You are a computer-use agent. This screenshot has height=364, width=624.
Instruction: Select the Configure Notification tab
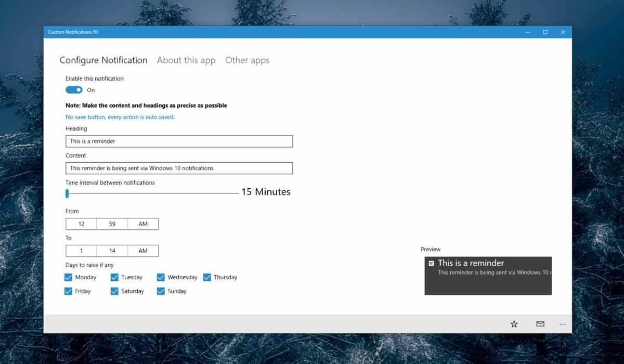103,60
